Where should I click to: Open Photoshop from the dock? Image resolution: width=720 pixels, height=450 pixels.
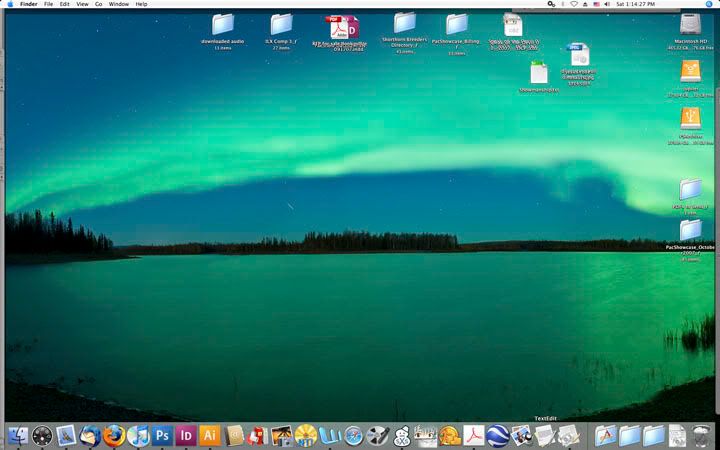coord(162,435)
